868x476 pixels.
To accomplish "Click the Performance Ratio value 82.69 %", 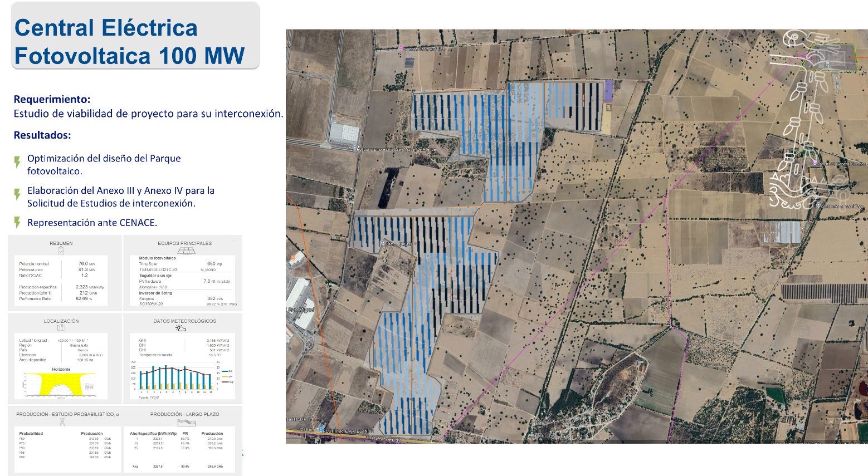I will click(84, 298).
